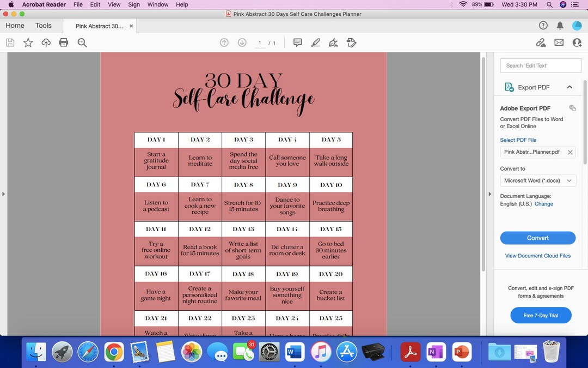Viewport: 588px width, 368px height.
Task: Click the Select PDF File link
Action: [x=518, y=140]
